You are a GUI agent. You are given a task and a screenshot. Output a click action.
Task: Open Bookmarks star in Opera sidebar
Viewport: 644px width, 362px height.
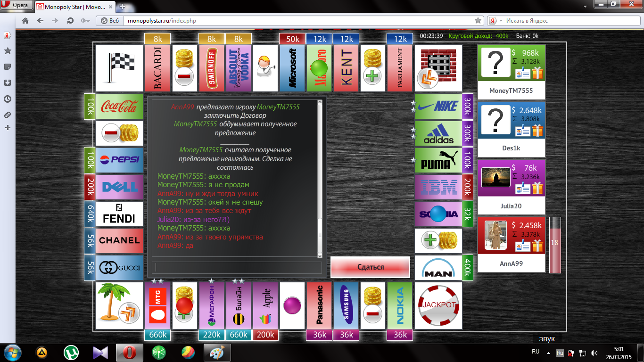pyautogui.click(x=8, y=51)
